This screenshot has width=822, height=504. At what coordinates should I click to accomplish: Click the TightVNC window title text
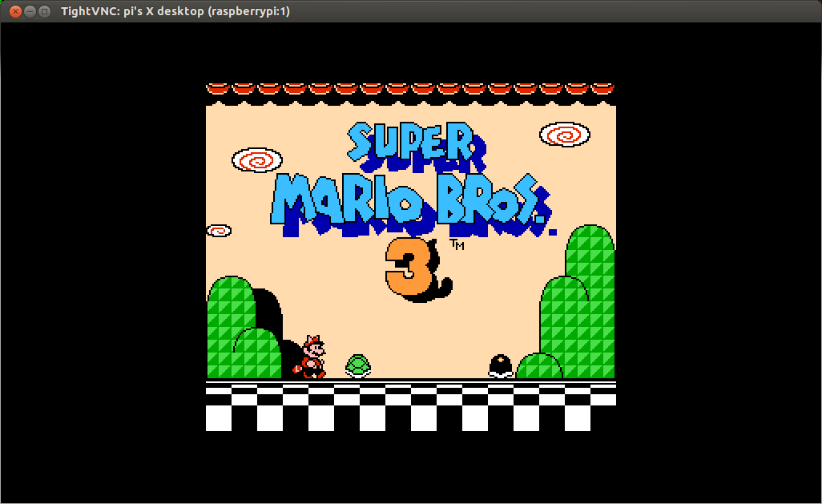(x=175, y=11)
